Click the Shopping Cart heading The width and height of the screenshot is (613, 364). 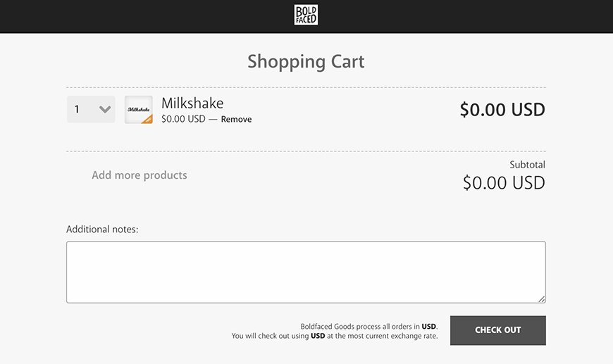[x=306, y=61]
